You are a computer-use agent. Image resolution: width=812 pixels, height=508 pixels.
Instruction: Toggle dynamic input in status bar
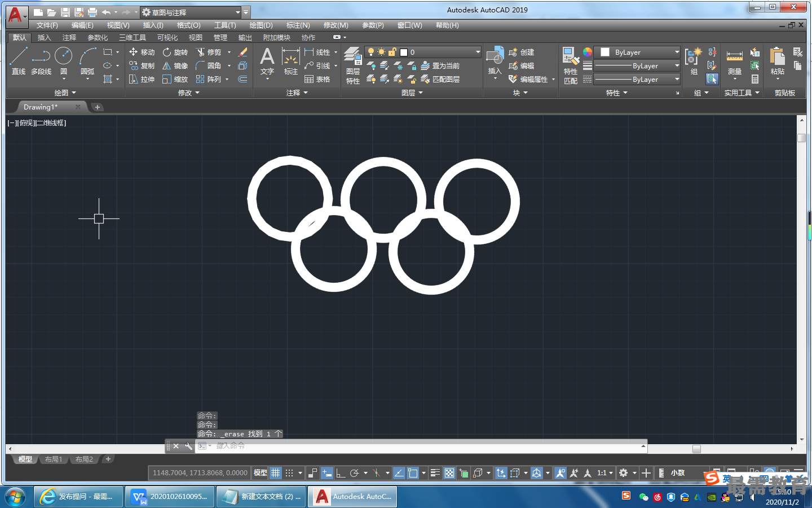(x=326, y=473)
